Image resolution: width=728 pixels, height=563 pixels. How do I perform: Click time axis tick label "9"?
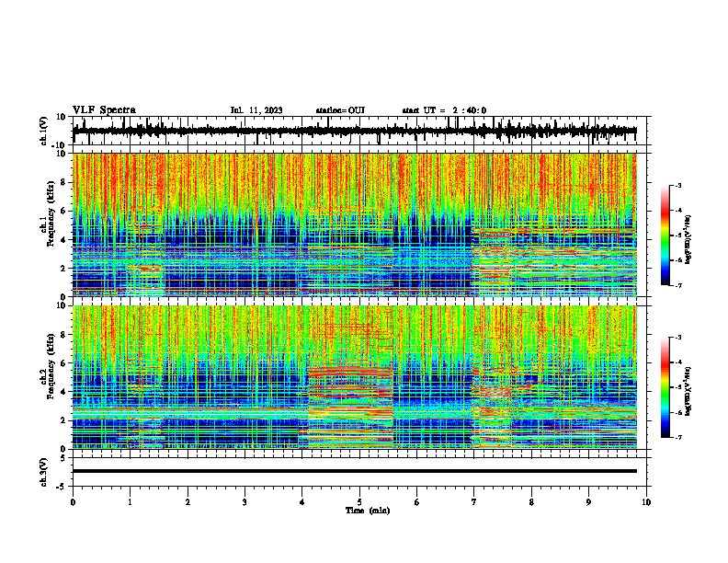pos(589,502)
